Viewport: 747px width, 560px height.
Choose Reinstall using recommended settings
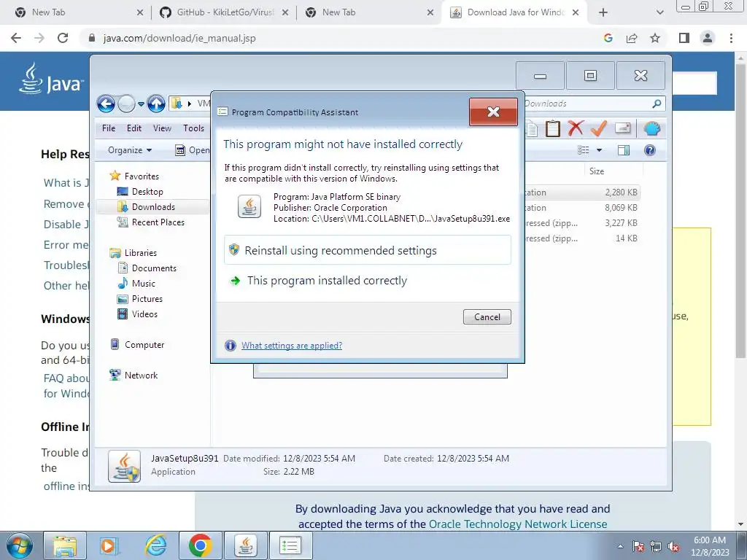point(368,250)
